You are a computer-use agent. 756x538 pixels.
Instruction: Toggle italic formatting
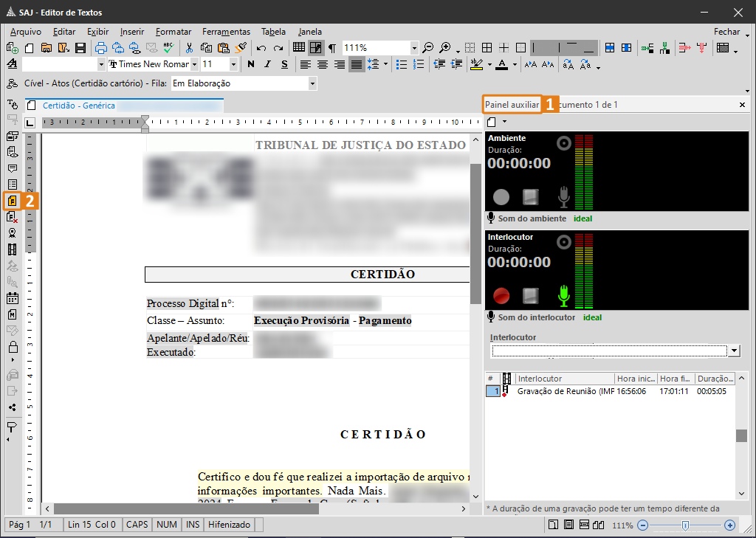click(x=267, y=64)
